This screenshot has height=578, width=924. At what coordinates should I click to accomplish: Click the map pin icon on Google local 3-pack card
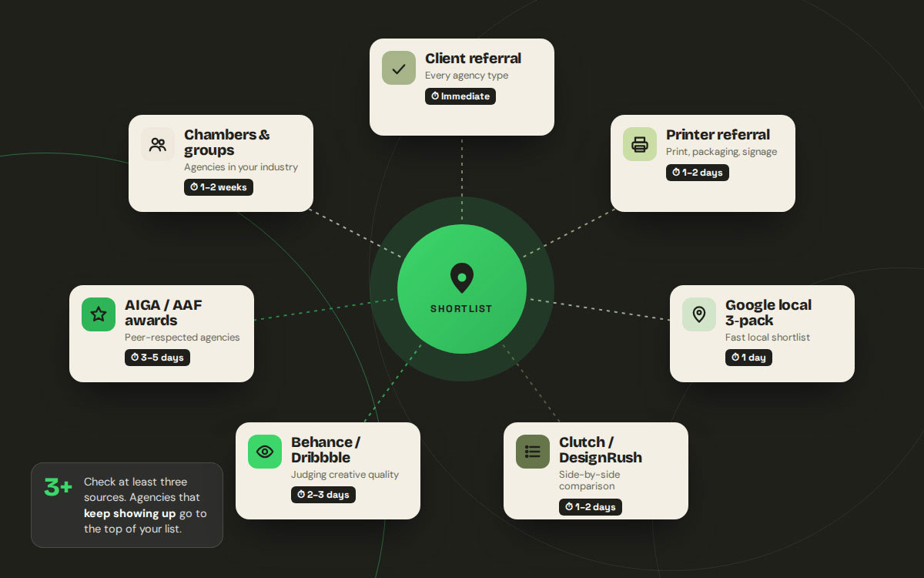tap(699, 314)
